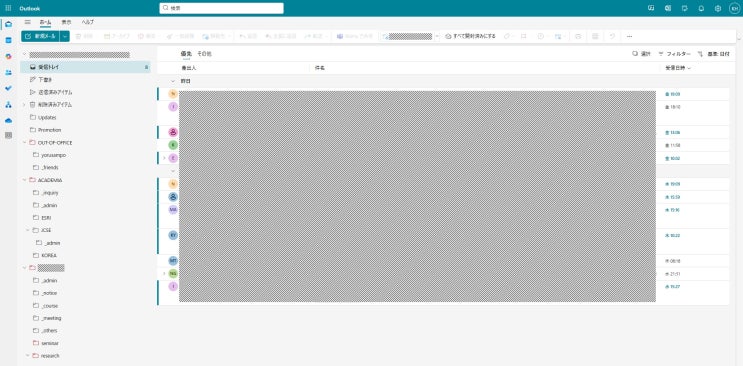Image resolution: width=743 pixels, height=366 pixels.
Task: Collapse the OUT-OF-OFFICE folder
Action: (25, 142)
